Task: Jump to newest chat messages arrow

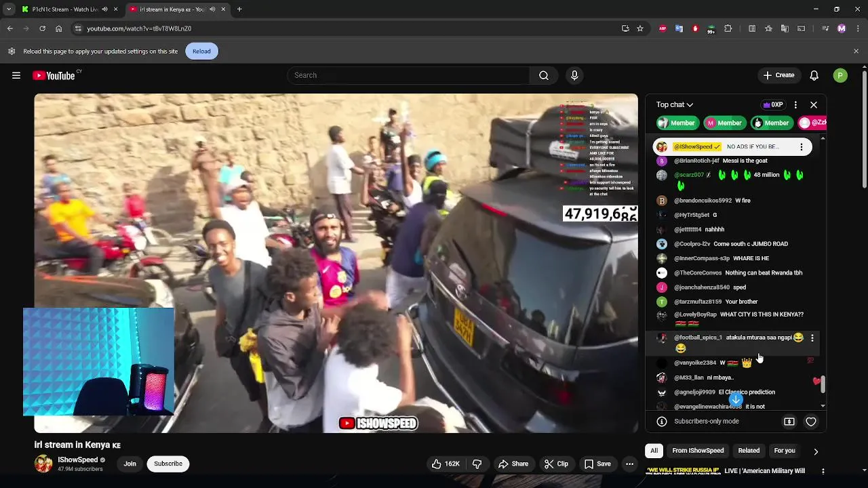Action: 736,399
